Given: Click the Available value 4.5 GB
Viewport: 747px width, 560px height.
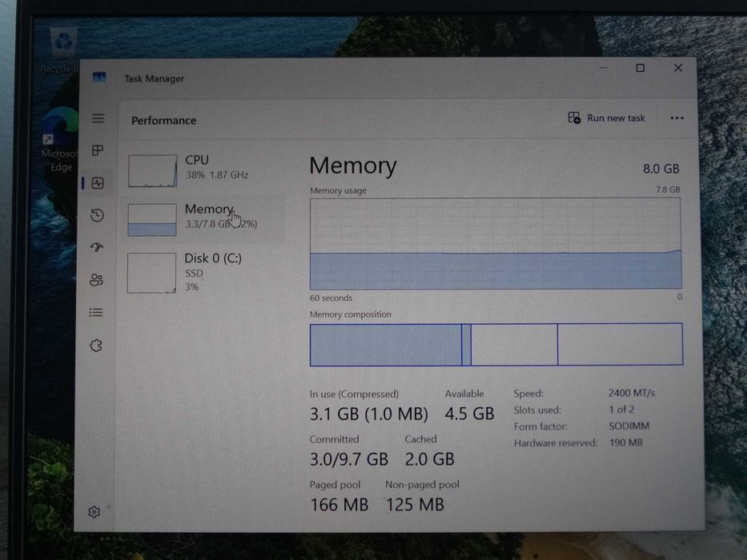Looking at the screenshot, I should pyautogui.click(x=469, y=414).
